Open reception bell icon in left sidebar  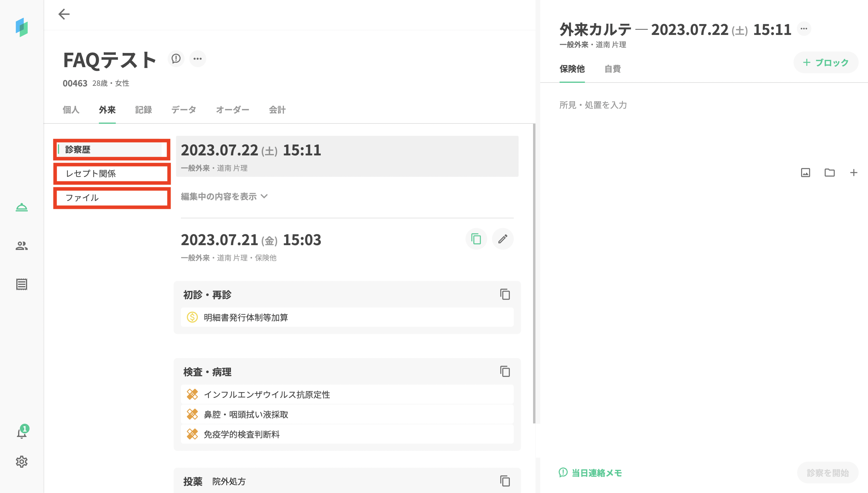(22, 207)
